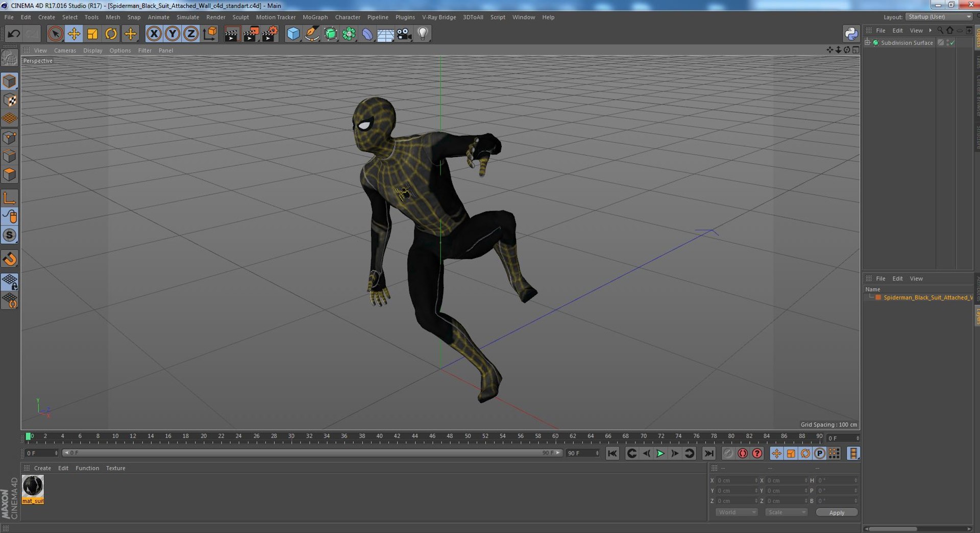Screen dimensions: 980x533
Task: Select the spline Pen tool
Action: [x=312, y=34]
